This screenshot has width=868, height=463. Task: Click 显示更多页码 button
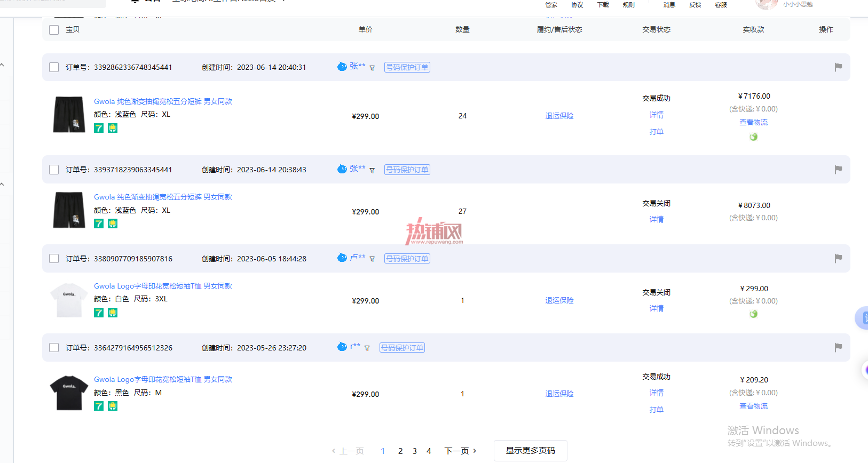tap(531, 451)
